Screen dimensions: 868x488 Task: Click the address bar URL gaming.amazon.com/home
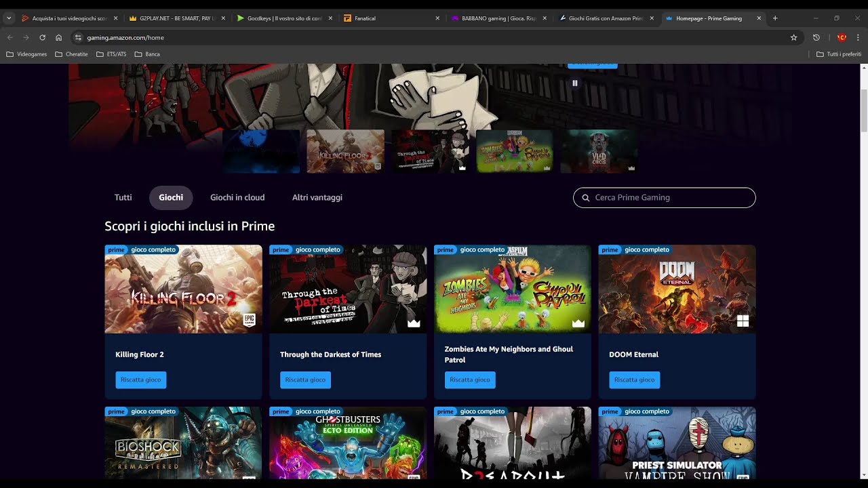pyautogui.click(x=125, y=37)
